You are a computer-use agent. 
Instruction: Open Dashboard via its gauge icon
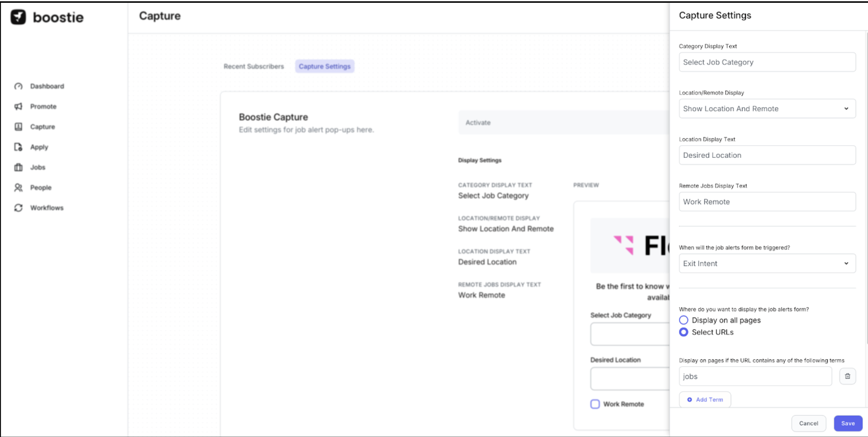[x=18, y=86]
